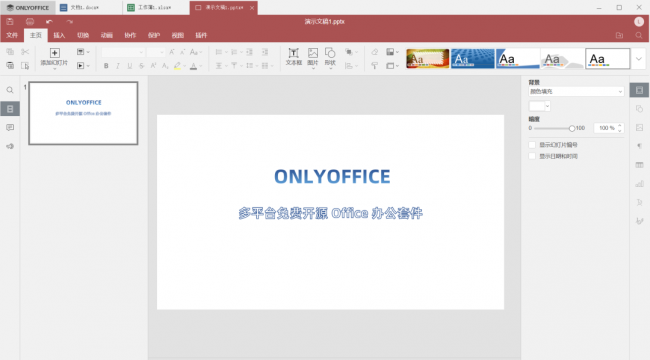Viewport: 650px width, 360px height.
Task: Open signature settings in right sidebar
Action: pos(639,221)
